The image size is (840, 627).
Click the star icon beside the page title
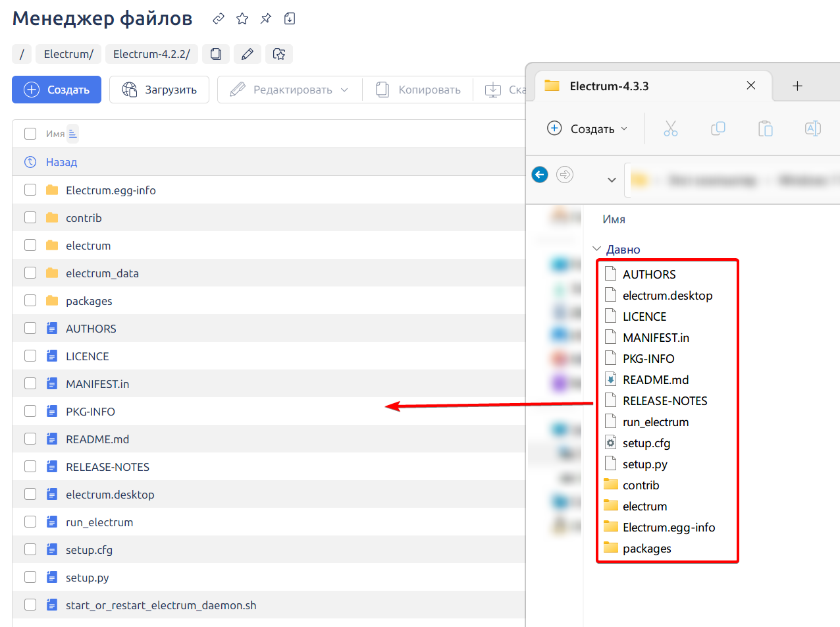click(242, 19)
